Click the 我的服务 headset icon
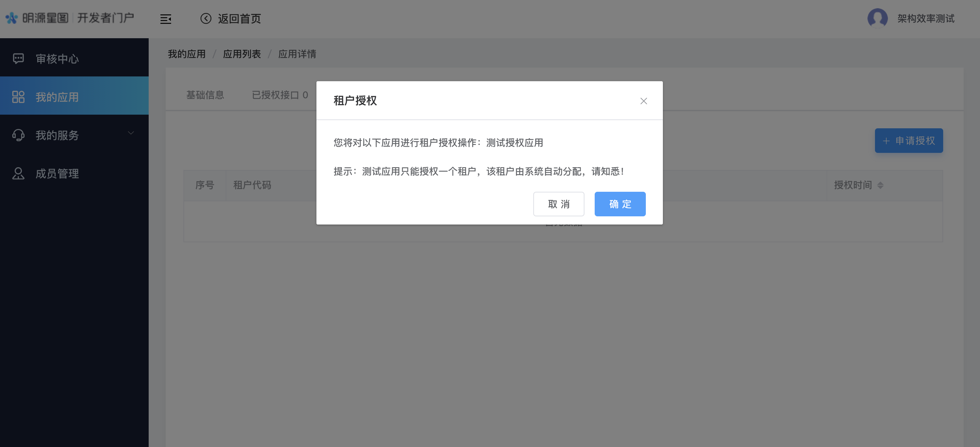This screenshot has width=980, height=447. 18,135
